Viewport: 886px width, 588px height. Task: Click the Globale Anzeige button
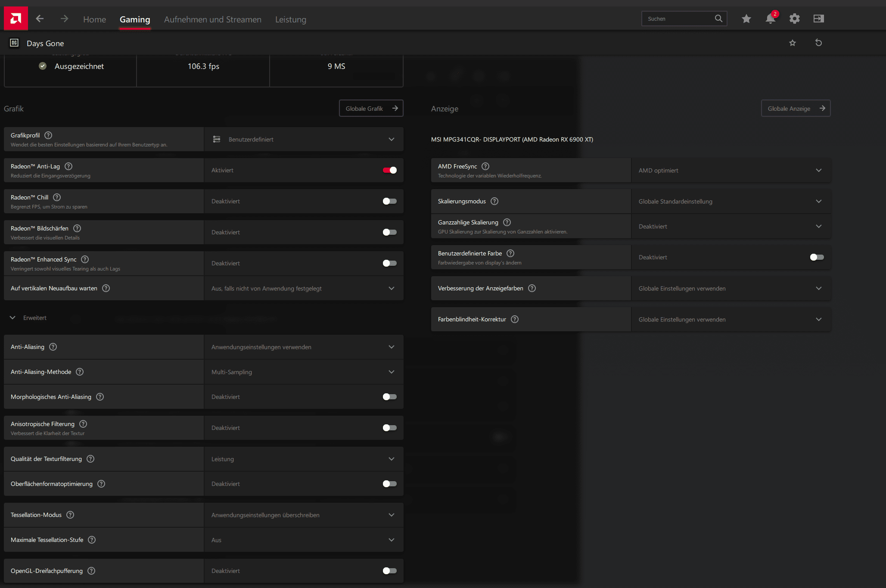[x=795, y=109]
